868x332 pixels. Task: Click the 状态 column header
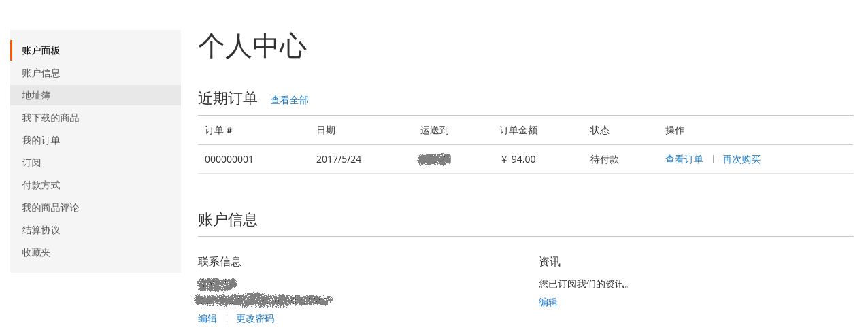[x=600, y=130]
